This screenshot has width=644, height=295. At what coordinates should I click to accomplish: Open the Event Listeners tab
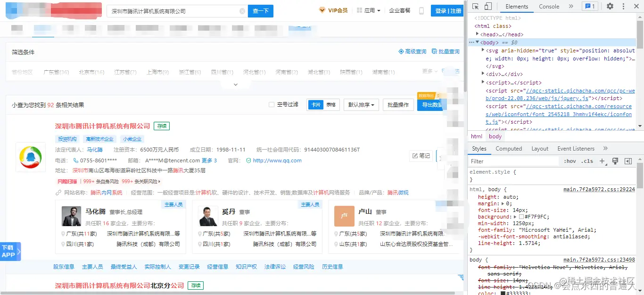click(576, 149)
